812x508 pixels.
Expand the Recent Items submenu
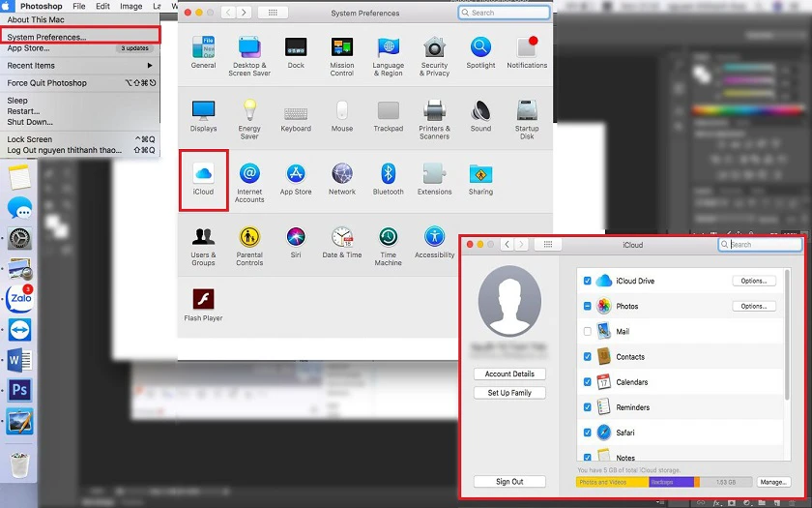(79, 66)
